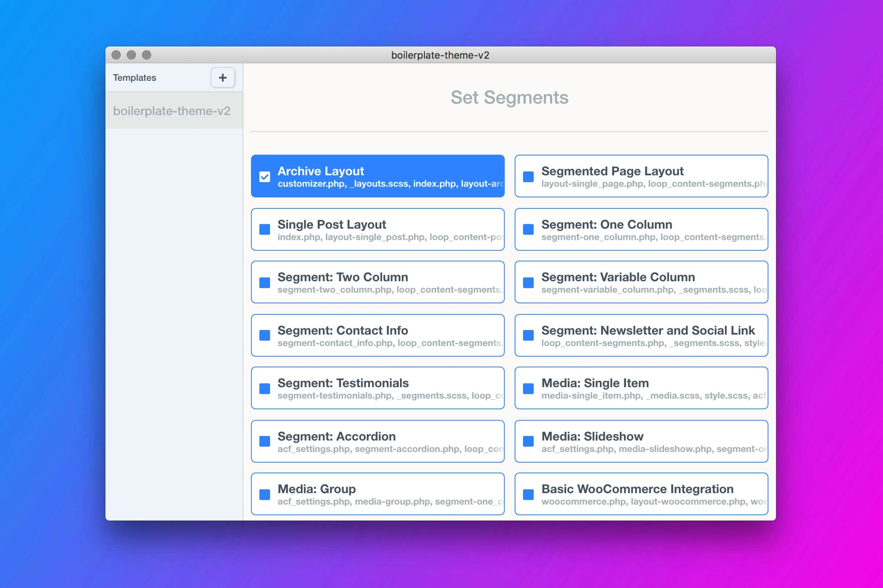Check the Segmented Page Layout checkbox
Image resolution: width=883 pixels, height=588 pixels.
coord(528,177)
